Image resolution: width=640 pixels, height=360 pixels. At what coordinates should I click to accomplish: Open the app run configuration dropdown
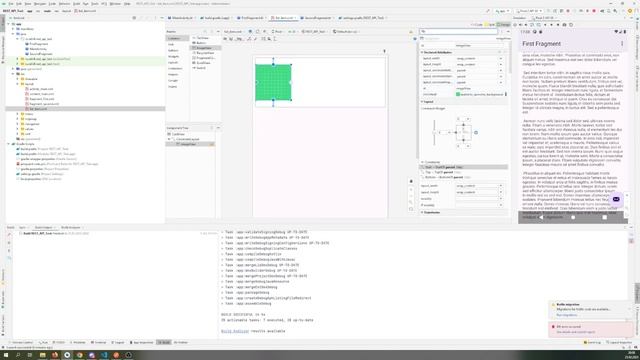[503, 11]
